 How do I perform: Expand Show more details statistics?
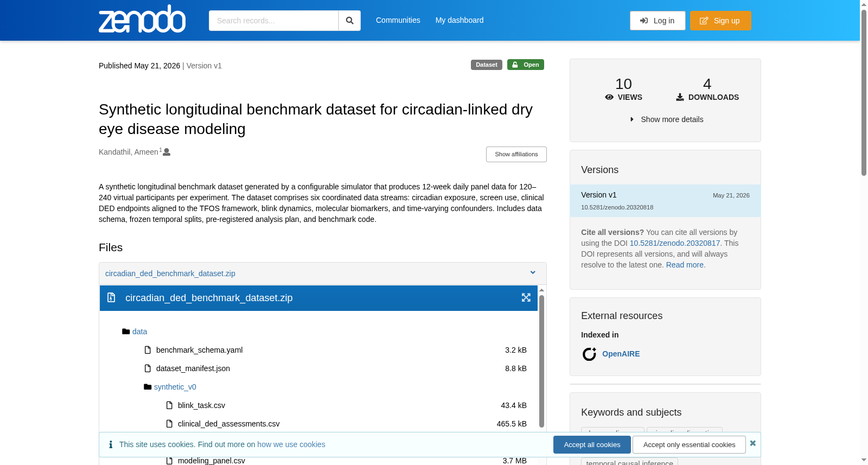[x=666, y=119]
